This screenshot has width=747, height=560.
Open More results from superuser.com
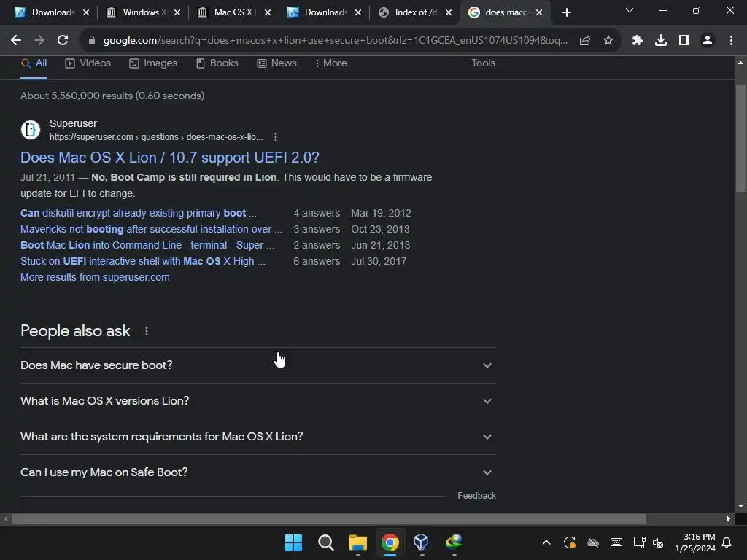95,278
